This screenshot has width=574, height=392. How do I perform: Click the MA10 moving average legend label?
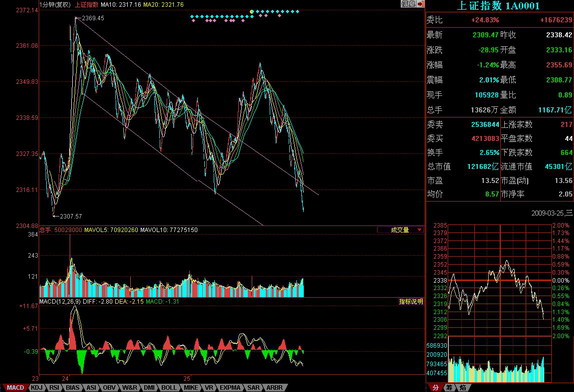click(121, 5)
